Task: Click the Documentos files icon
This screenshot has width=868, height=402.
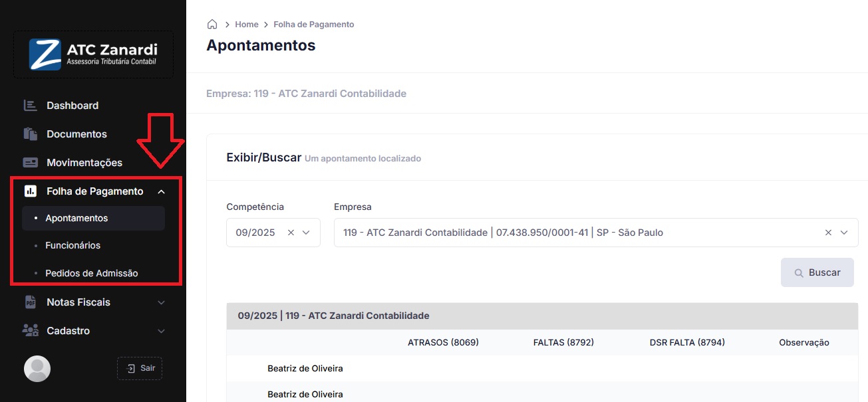Action: pos(30,134)
